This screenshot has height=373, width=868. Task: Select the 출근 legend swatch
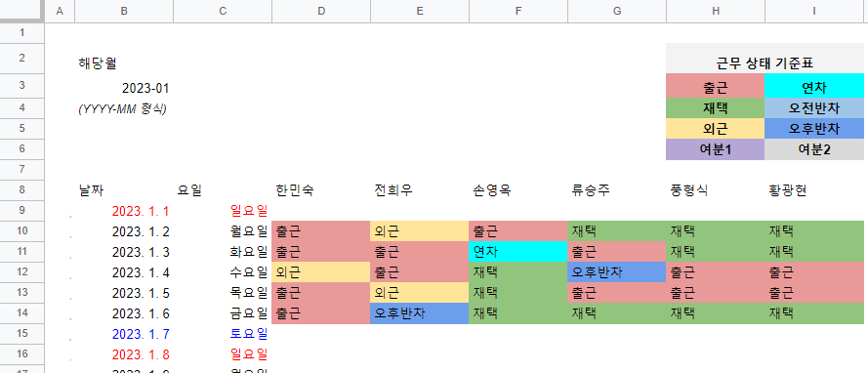point(716,87)
